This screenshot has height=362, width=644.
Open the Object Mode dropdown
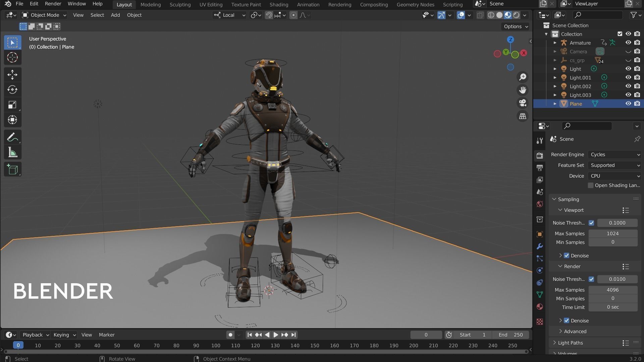44,15
